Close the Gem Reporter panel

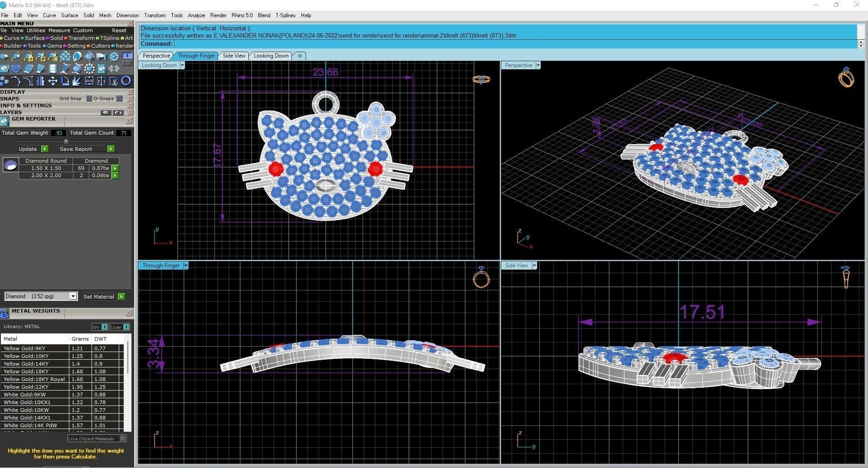click(129, 121)
